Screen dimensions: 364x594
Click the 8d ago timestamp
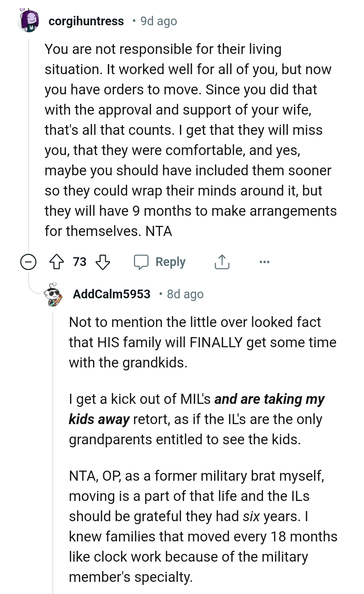pyautogui.click(x=185, y=294)
